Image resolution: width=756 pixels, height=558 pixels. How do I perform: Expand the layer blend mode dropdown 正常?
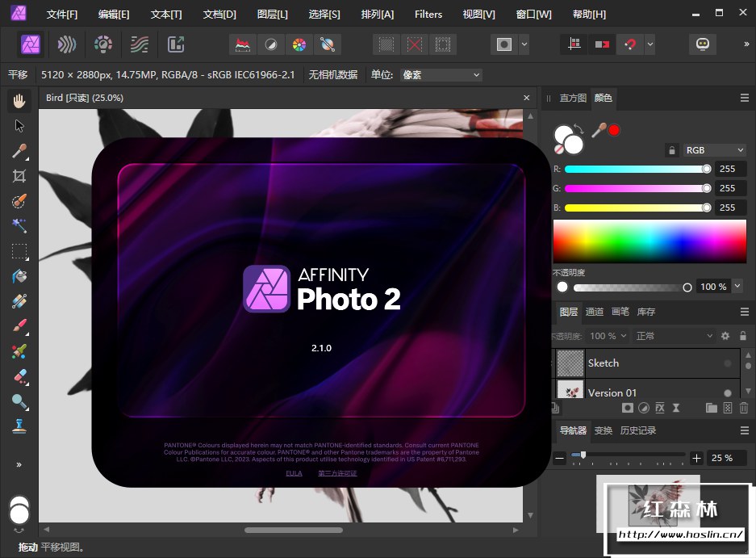673,336
